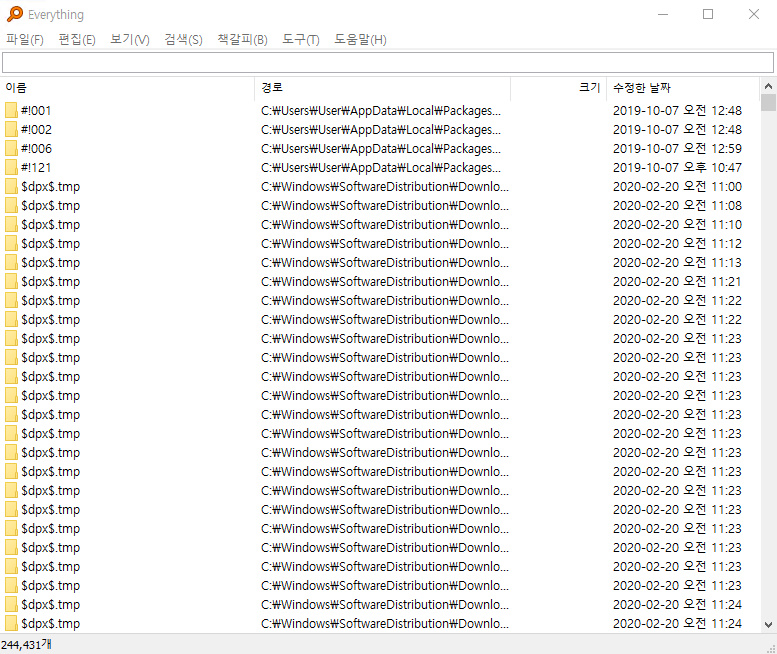
Task: Click the date 2020-02-20 오전 11:13
Action: [x=677, y=262]
